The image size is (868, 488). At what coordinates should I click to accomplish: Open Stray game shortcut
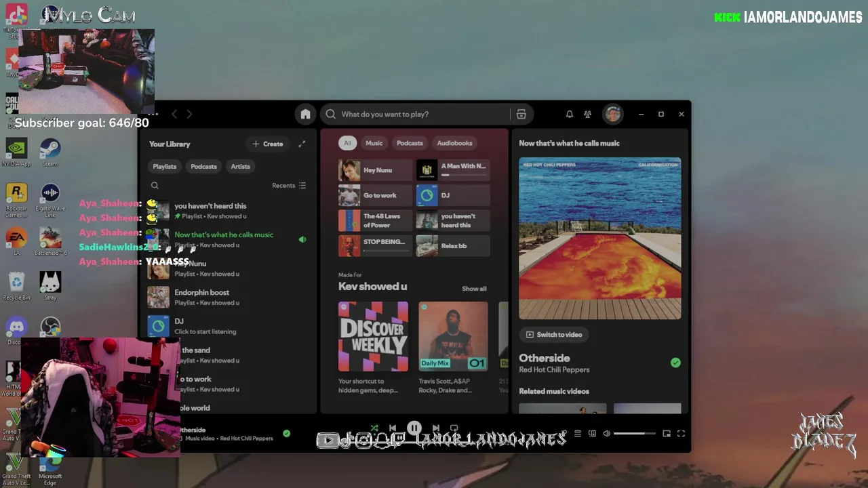tap(50, 286)
